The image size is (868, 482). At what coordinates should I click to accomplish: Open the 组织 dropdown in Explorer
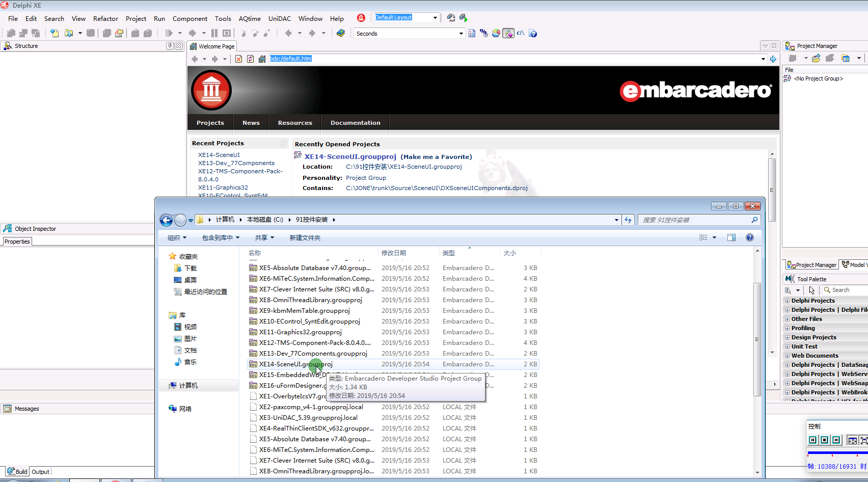(177, 238)
